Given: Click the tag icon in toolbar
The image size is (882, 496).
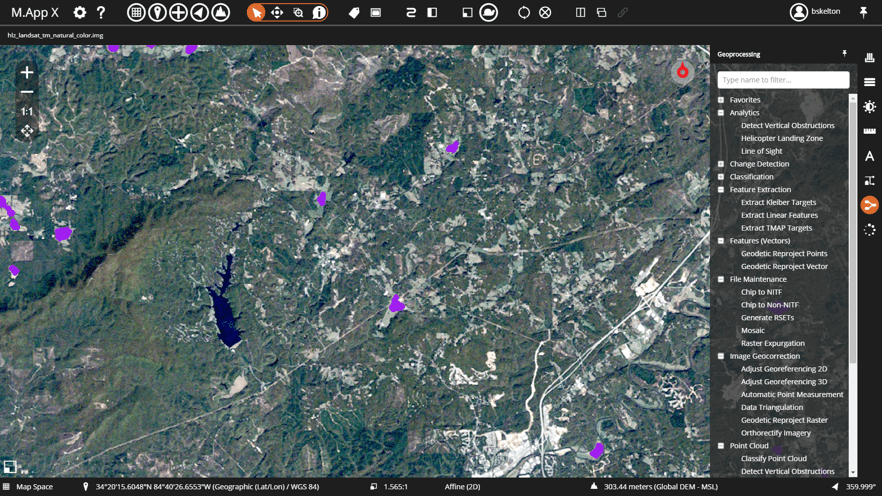Looking at the screenshot, I should tap(354, 12).
